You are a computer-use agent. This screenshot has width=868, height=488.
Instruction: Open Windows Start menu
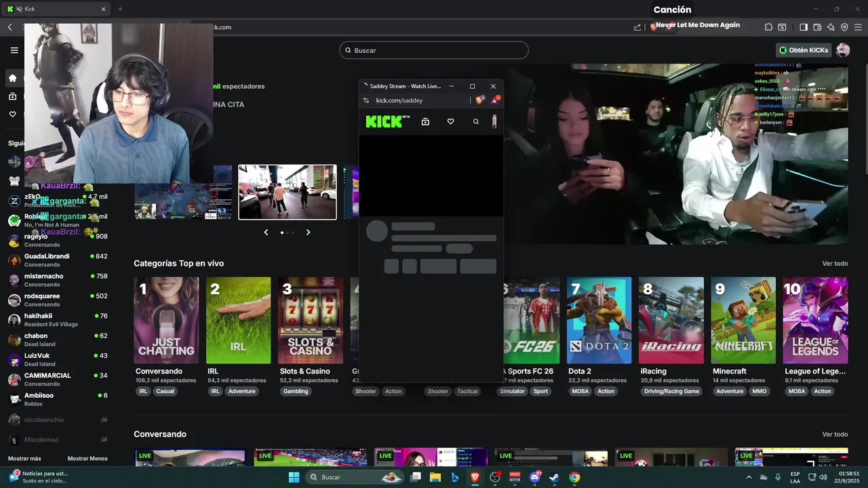coord(294,477)
